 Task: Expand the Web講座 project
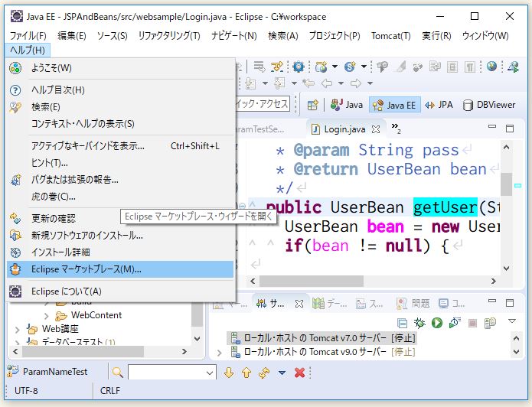[x=17, y=329]
